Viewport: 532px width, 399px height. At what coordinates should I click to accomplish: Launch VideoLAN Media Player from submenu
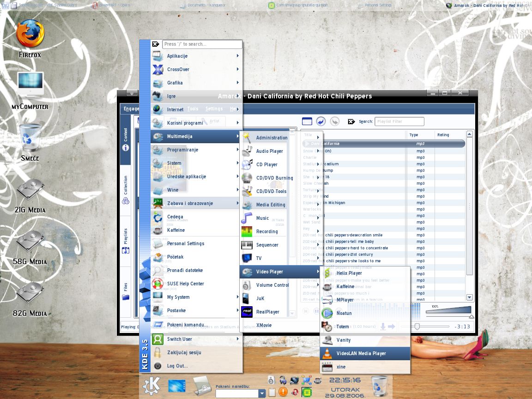365,353
